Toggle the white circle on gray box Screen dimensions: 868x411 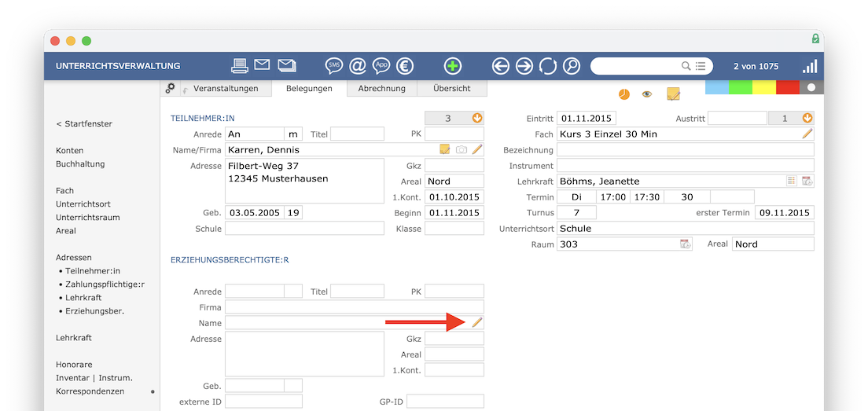811,87
